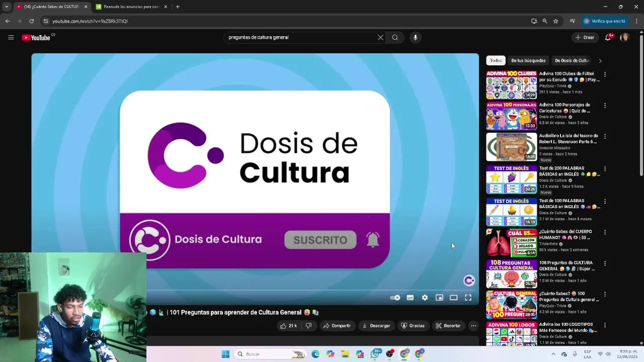The image size is (644, 362).
Task: Select the De Dosis de Cultura chip
Action: click(572, 60)
